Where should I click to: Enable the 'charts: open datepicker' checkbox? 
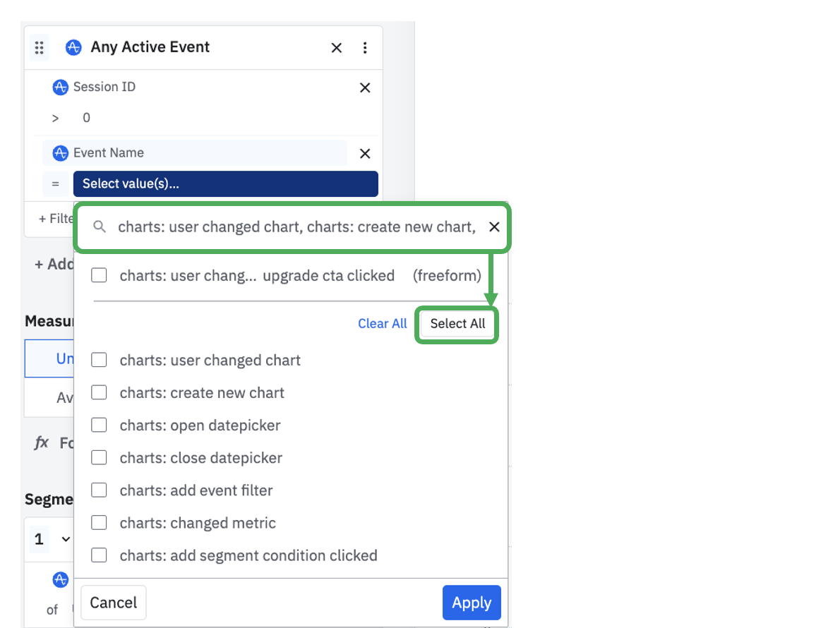100,425
